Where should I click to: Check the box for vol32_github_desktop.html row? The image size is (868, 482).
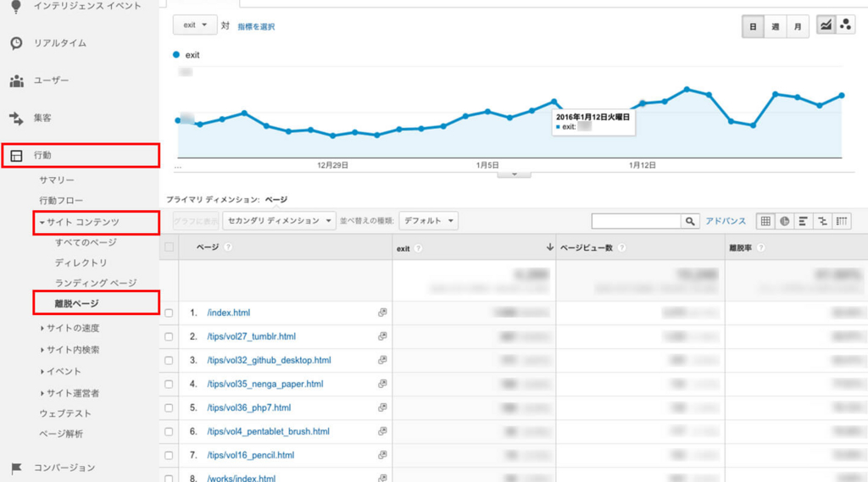pyautogui.click(x=169, y=361)
